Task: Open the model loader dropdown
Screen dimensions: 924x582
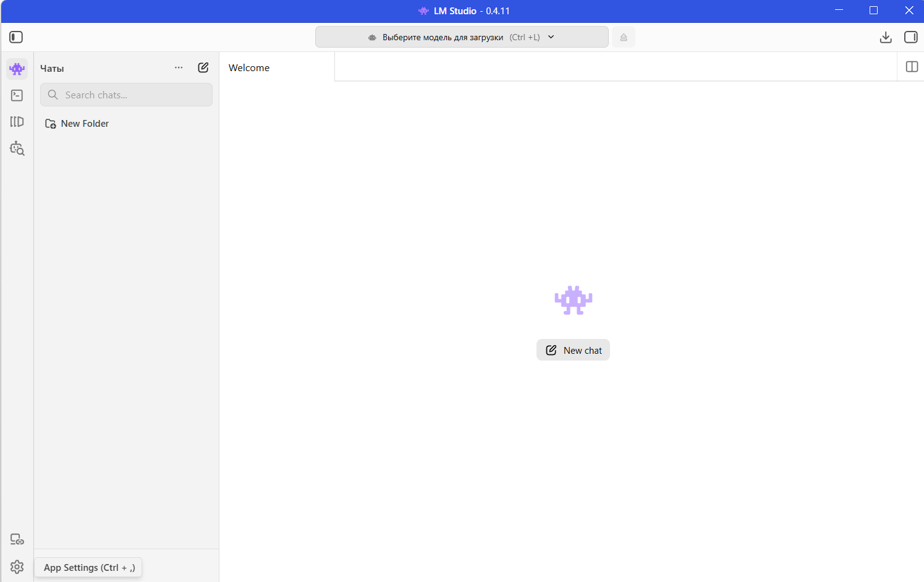Action: coord(462,37)
